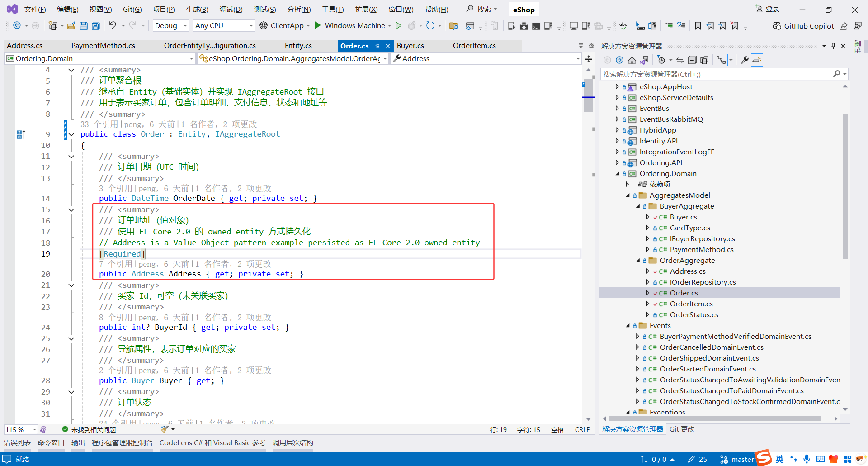
Task: Click the Toggle Bookmark icon in toolbar
Action: point(698,26)
